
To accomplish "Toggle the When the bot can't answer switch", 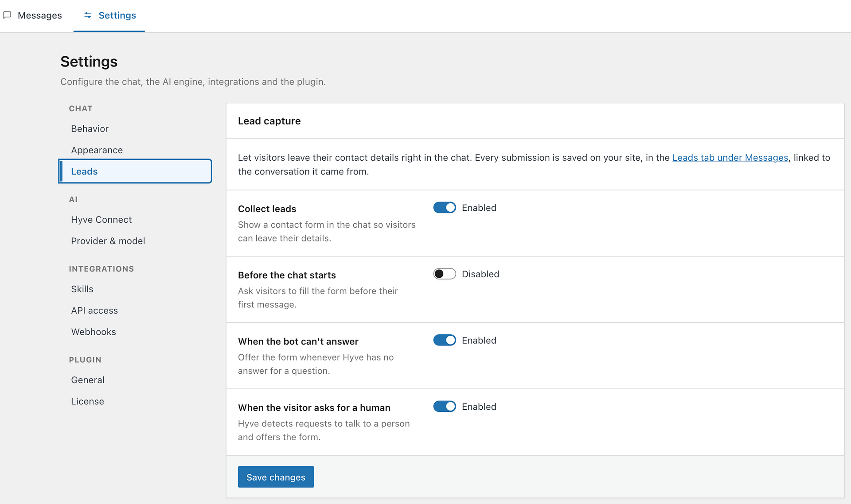I will click(445, 340).
